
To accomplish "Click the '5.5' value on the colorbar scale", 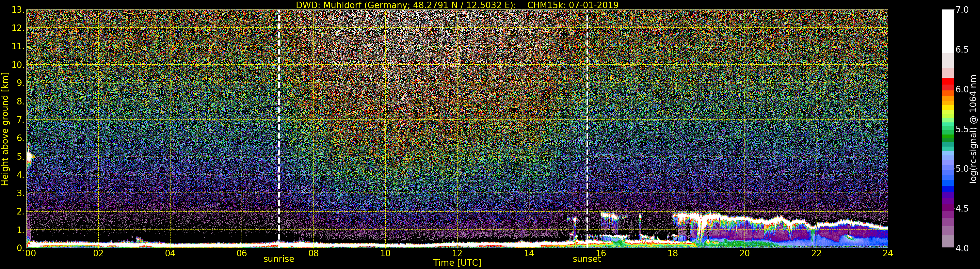I will coord(962,129).
